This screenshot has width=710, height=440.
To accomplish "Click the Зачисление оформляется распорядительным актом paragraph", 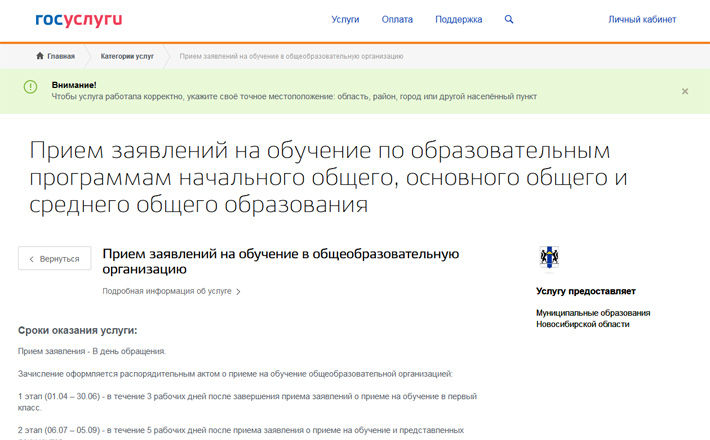I will (235, 374).
